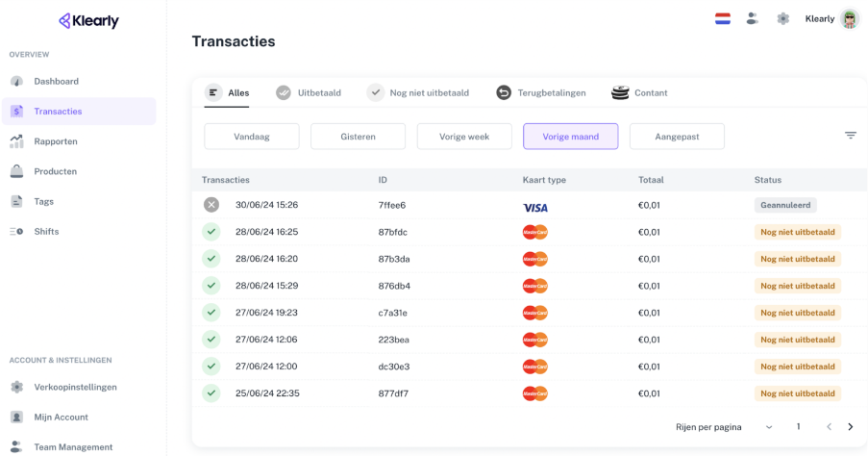
Task: Switch to the Terugbetalingen tab
Action: tap(540, 93)
